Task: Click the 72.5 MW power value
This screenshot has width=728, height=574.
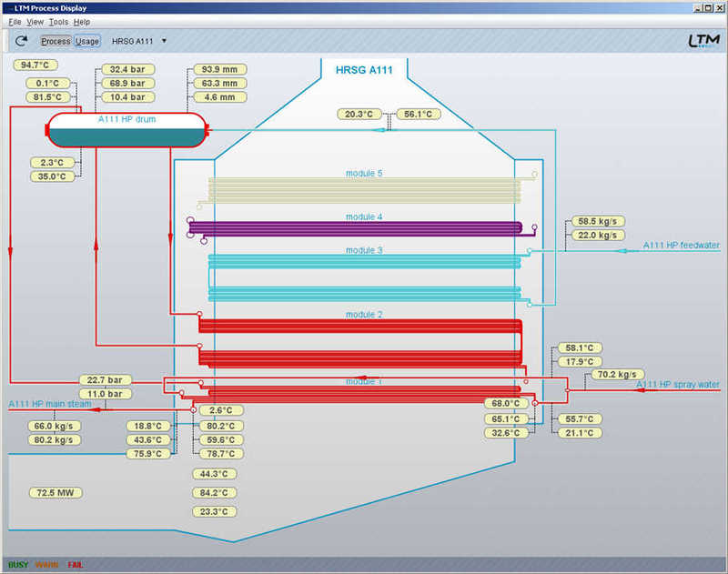Action: [56, 493]
